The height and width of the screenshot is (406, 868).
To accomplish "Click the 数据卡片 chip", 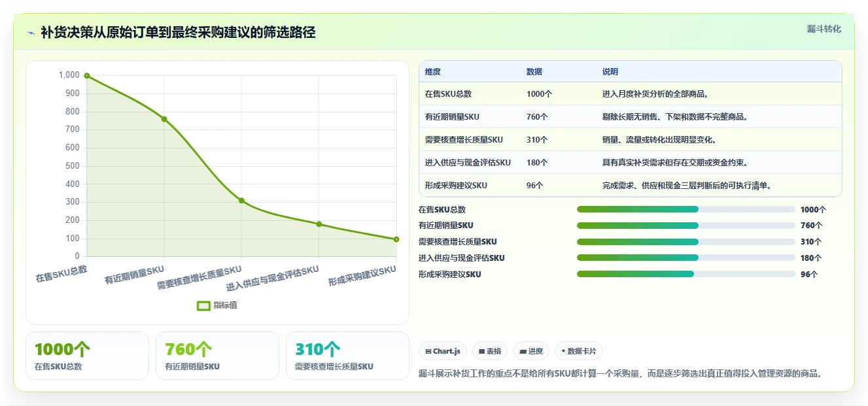I will click(x=578, y=351).
